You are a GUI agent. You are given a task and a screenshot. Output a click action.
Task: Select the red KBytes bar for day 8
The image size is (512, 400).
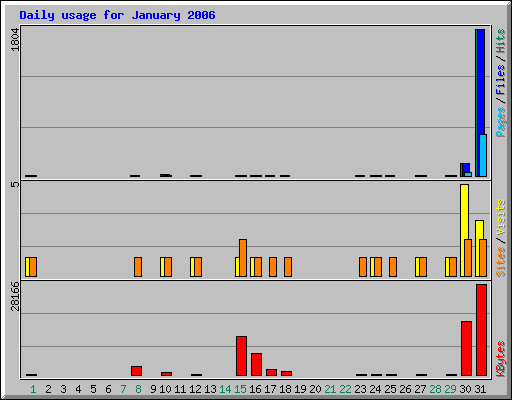(136, 371)
